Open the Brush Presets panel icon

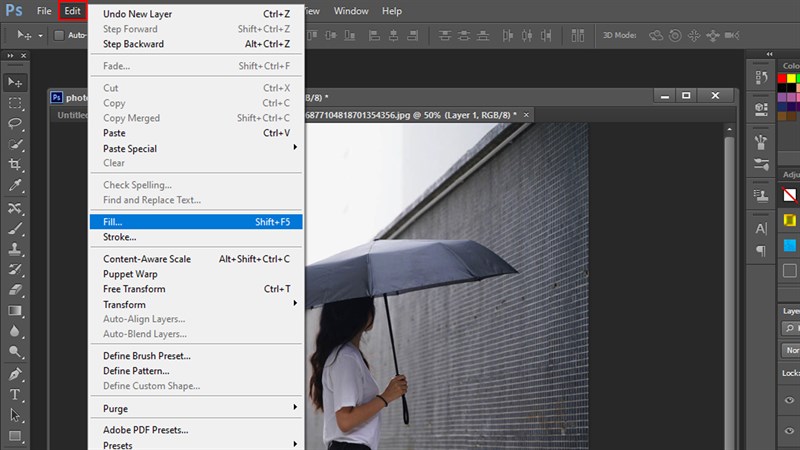tap(761, 164)
